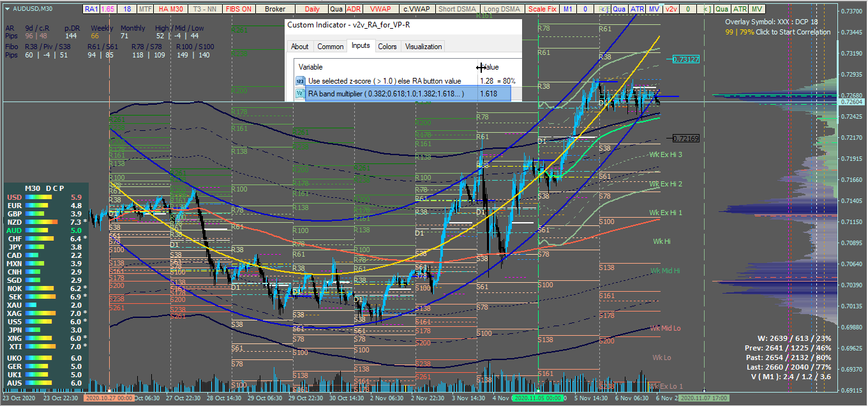The width and height of the screenshot is (868, 406).
Task: Open the Visualization tab
Action: [423, 46]
